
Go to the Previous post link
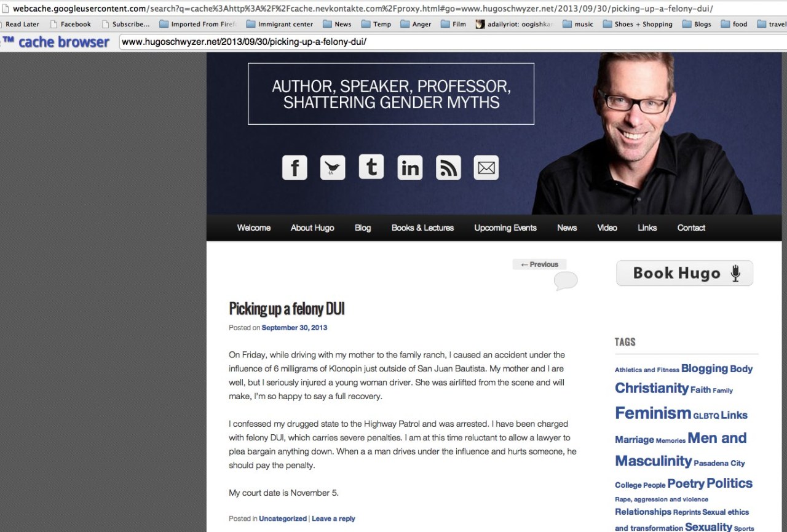pos(539,264)
